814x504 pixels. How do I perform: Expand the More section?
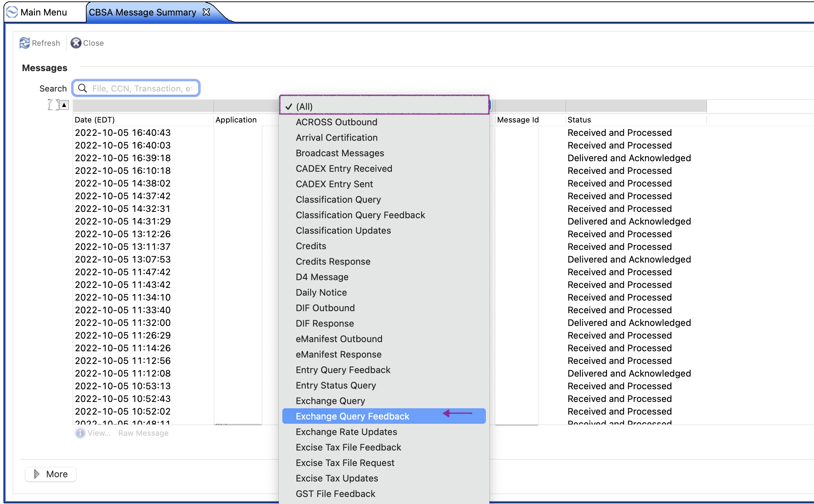point(51,474)
